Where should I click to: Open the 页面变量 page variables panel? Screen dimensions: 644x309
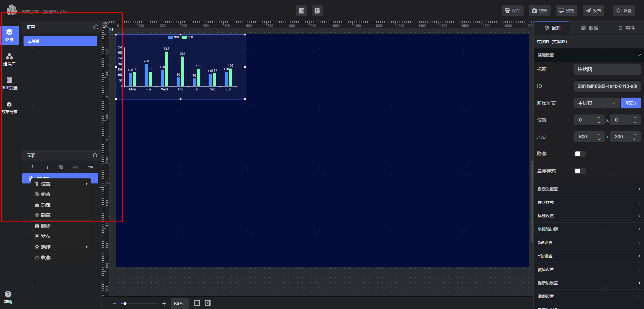coord(9,83)
